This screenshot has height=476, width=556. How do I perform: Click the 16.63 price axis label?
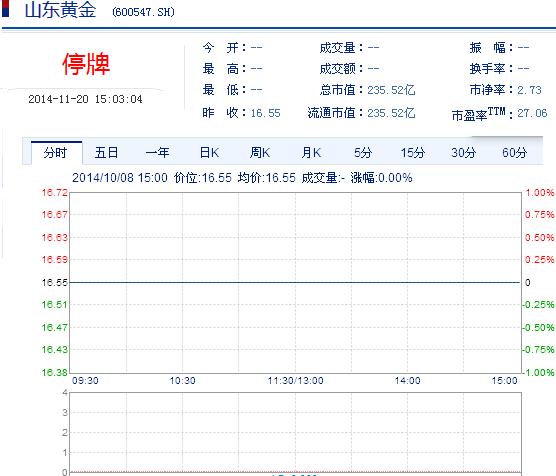[x=54, y=237]
